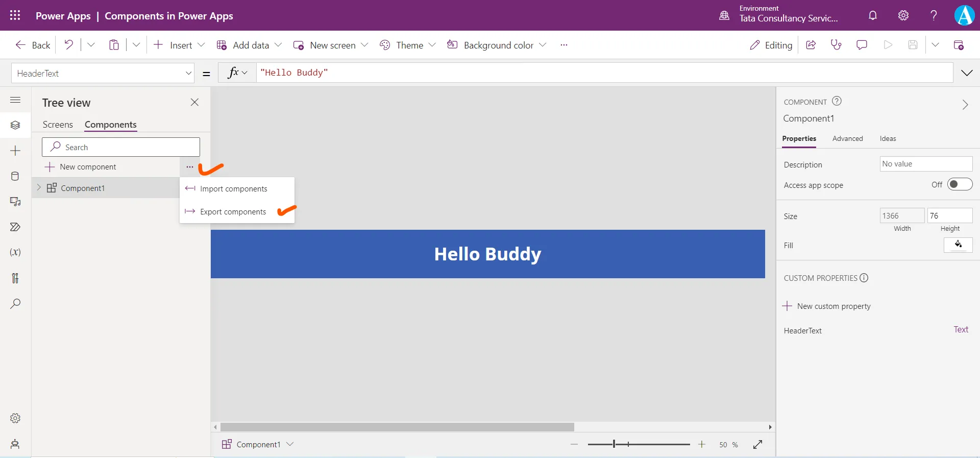
Task: Expand the Component1 tree node
Action: point(39,188)
